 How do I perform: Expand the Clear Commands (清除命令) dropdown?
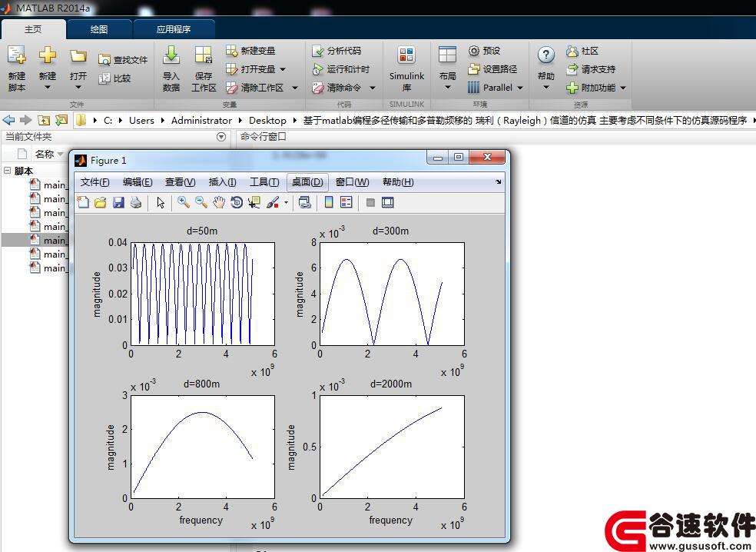(372, 88)
